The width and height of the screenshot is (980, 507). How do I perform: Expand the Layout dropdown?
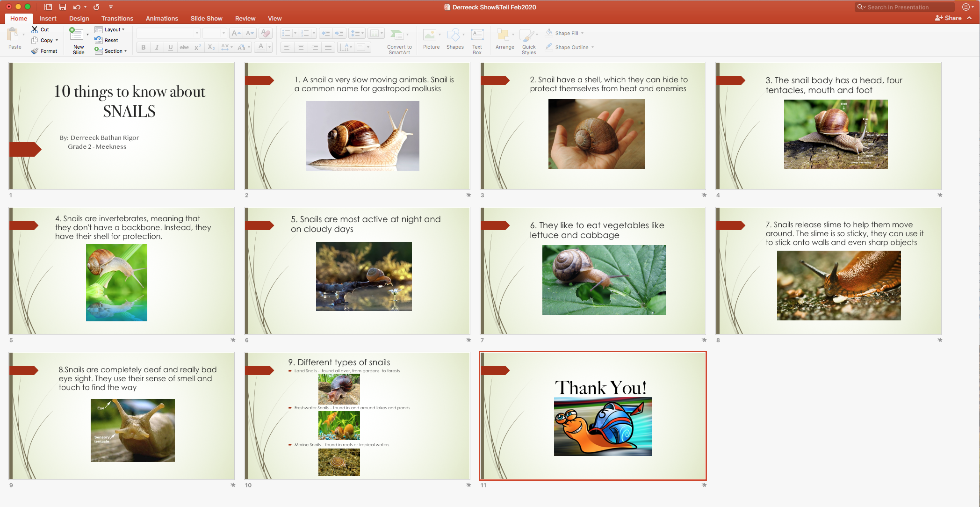point(110,29)
